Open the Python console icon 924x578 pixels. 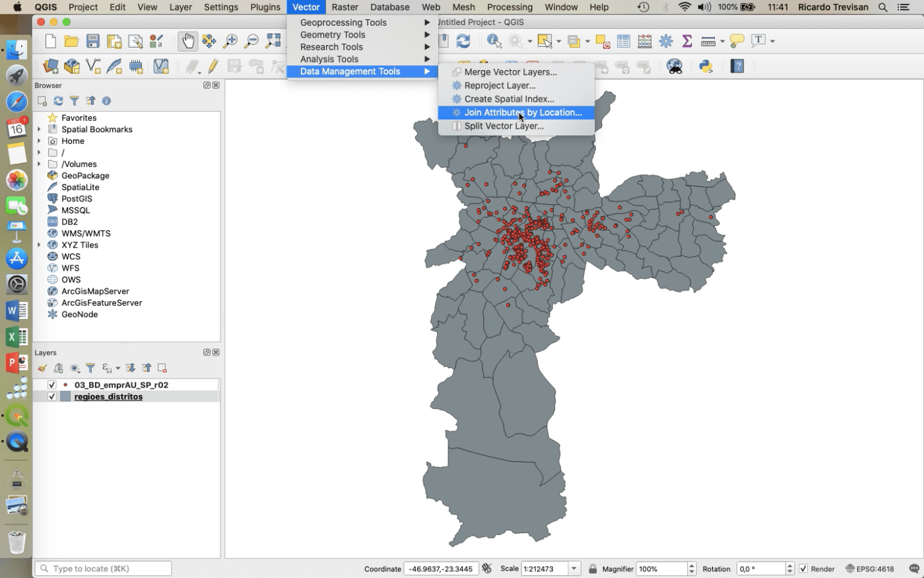[706, 66]
